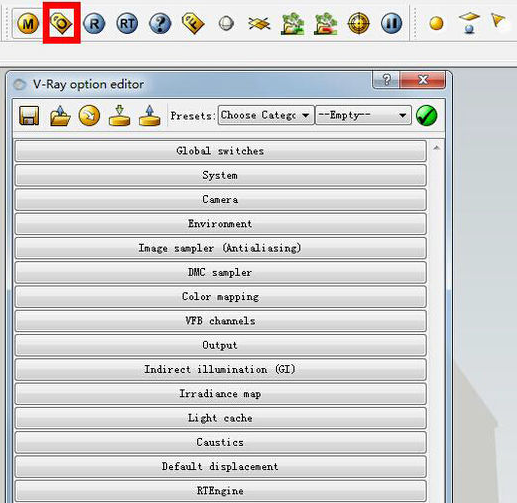Click the first green tree proxy icon
517x503 pixels.
tap(292, 24)
